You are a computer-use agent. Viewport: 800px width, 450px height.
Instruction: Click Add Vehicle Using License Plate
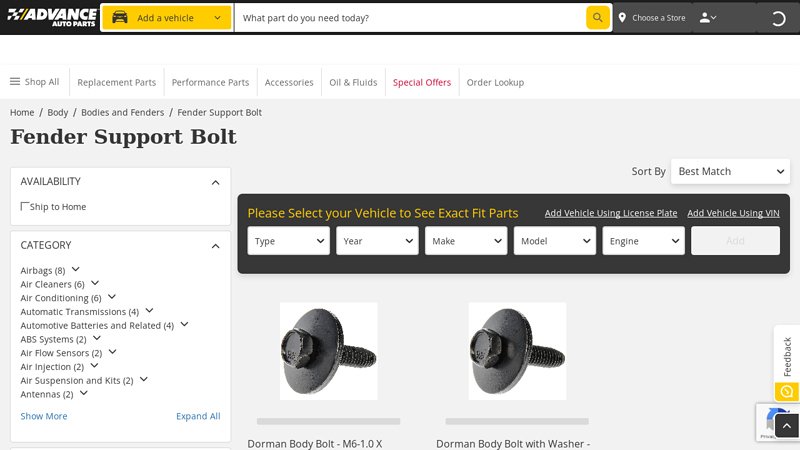click(x=611, y=213)
